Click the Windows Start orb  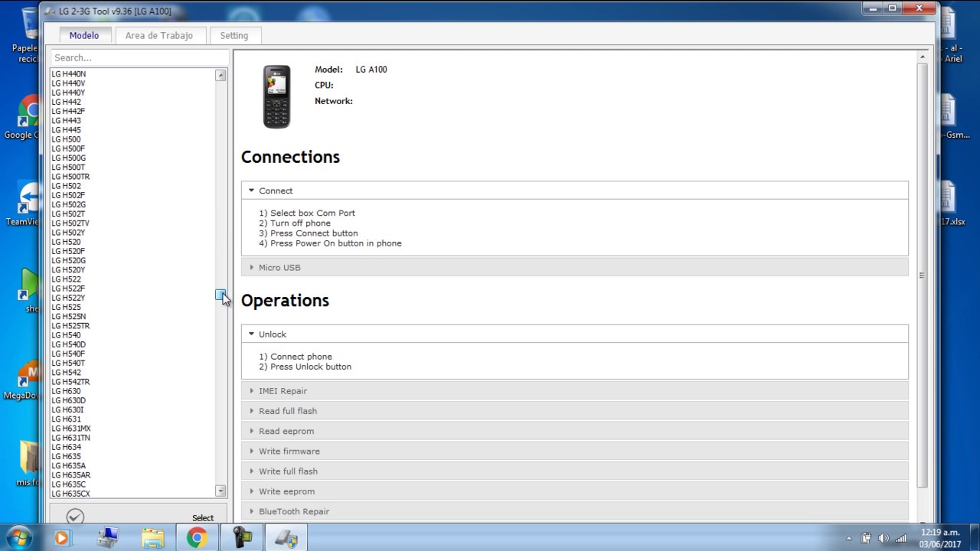coord(18,537)
